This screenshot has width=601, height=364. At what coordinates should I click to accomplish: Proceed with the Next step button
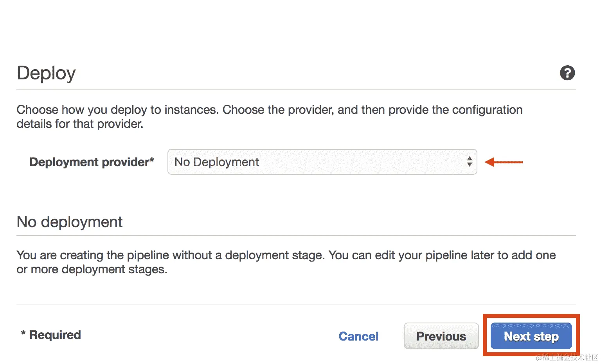pos(531,336)
